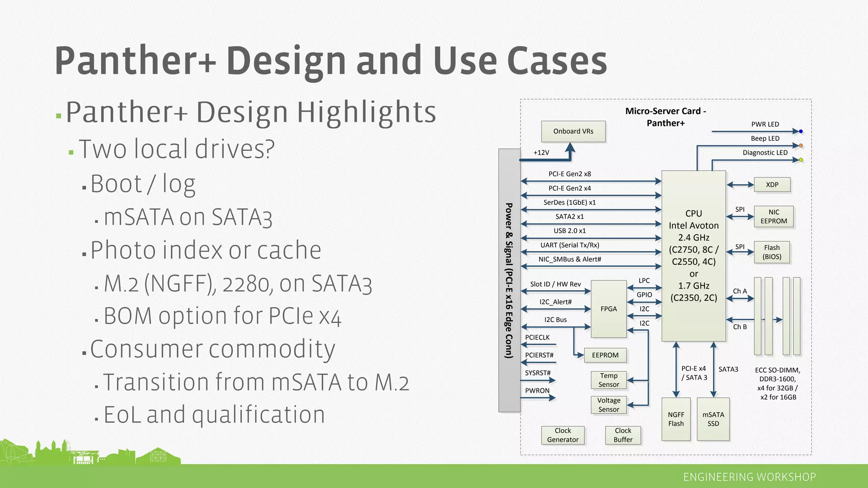
Task: Click the Clock Generator box
Action: pos(562,435)
